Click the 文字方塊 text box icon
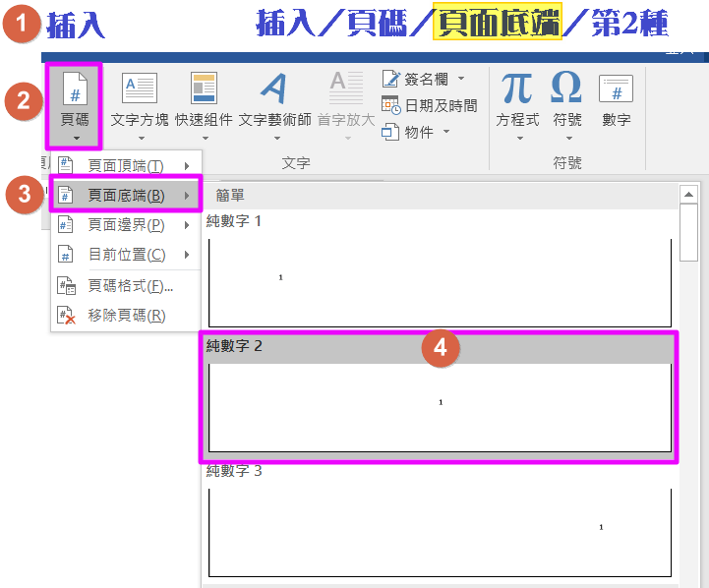 140,88
